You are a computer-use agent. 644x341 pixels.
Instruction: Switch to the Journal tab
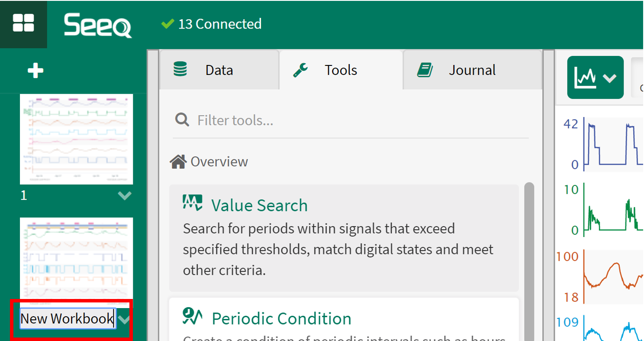472,70
